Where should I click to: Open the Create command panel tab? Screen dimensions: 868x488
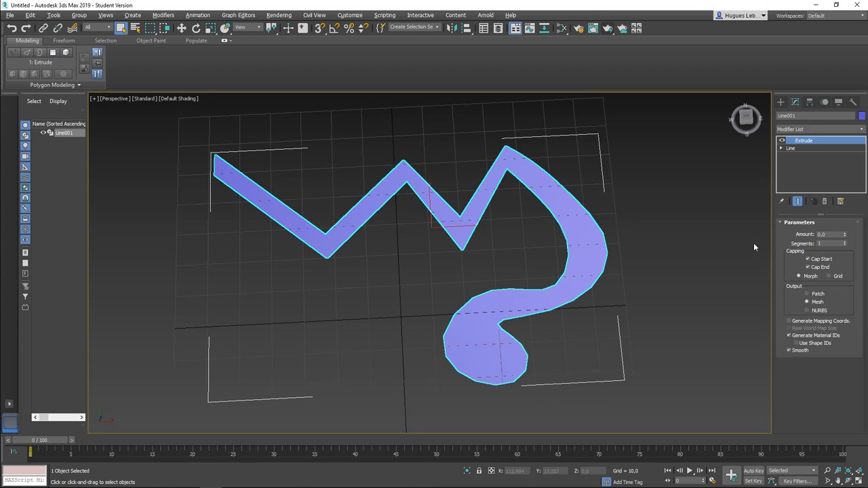tap(781, 102)
